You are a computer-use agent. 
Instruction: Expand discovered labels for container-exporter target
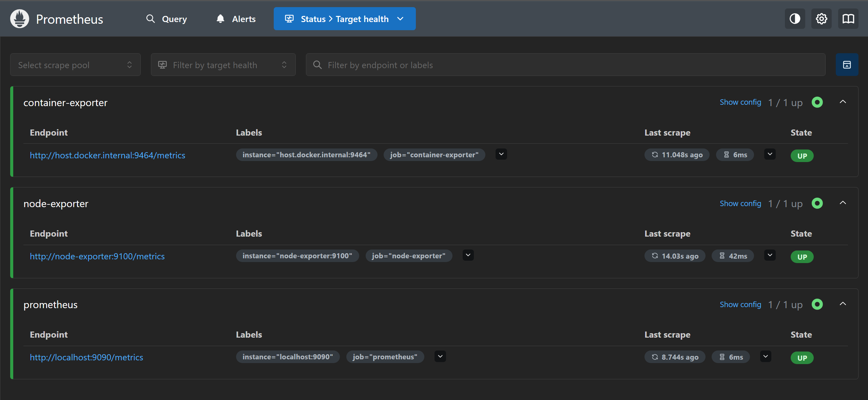point(501,154)
